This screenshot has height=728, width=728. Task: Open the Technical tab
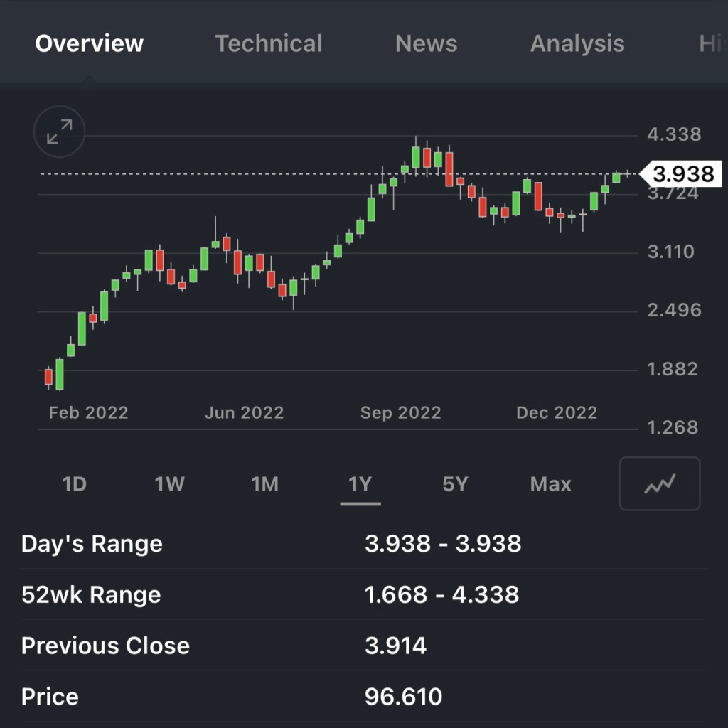tap(269, 43)
